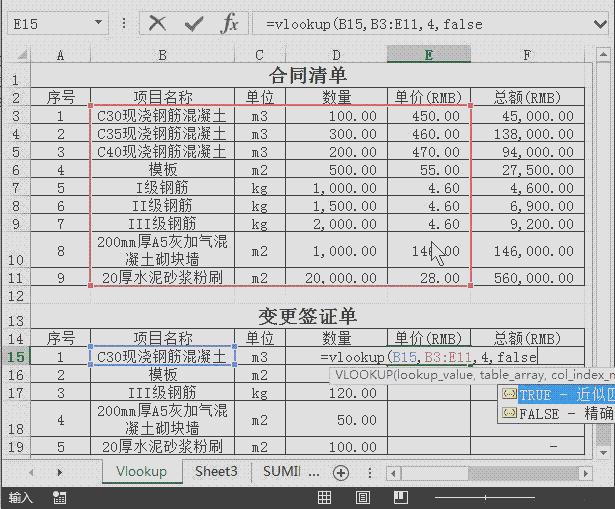Select quantity cell 120.00 in row 17

[x=337, y=393]
